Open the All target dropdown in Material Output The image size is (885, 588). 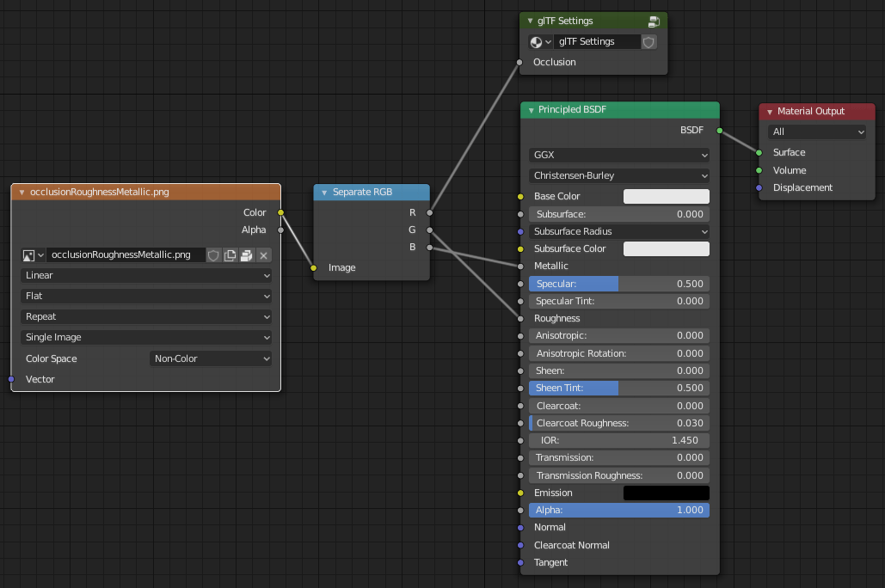pyautogui.click(x=816, y=132)
